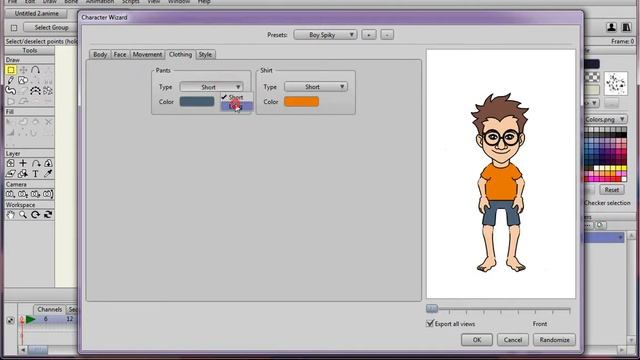
Task: Switch to the Body tab
Action: coord(100,54)
